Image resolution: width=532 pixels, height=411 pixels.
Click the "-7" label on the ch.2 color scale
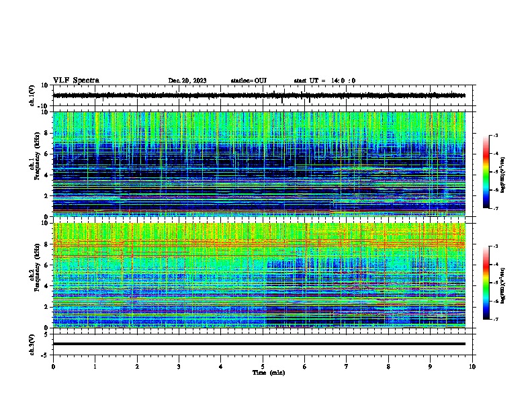pyautogui.click(x=496, y=319)
